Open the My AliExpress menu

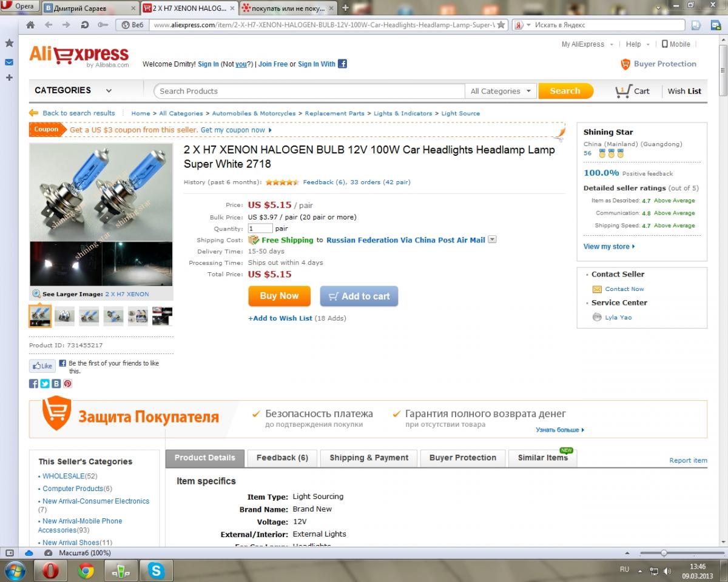[587, 44]
